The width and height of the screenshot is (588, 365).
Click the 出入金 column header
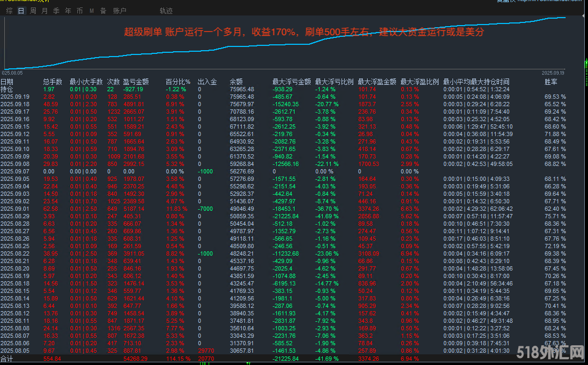point(208,82)
